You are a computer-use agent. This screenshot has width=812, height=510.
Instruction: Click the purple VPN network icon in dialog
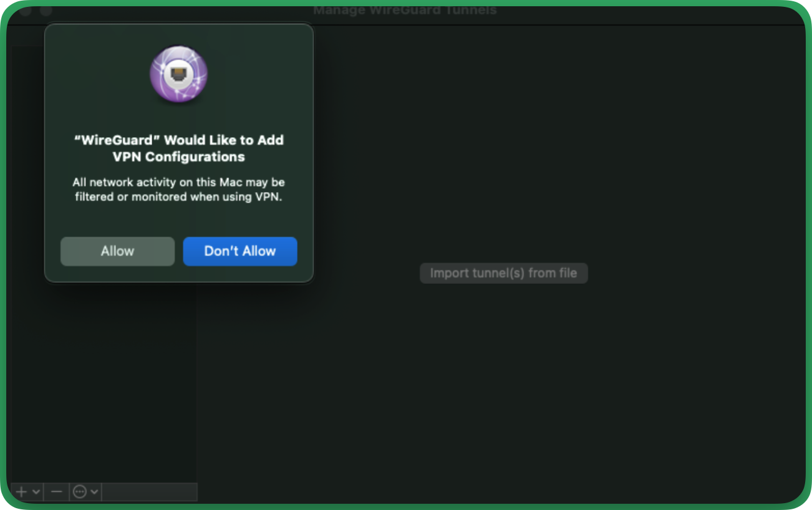pyautogui.click(x=178, y=74)
